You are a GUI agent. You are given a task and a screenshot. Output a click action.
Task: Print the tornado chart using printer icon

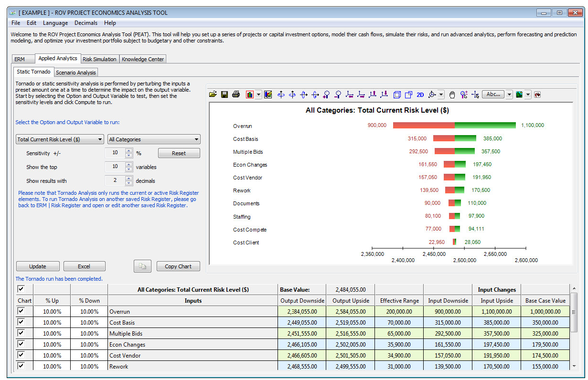click(x=235, y=95)
